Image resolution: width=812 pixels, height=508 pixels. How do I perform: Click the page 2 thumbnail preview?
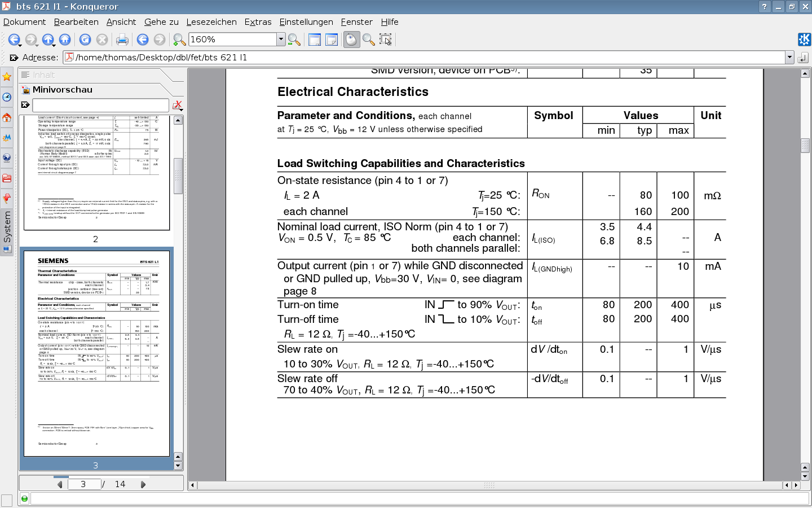(96, 173)
